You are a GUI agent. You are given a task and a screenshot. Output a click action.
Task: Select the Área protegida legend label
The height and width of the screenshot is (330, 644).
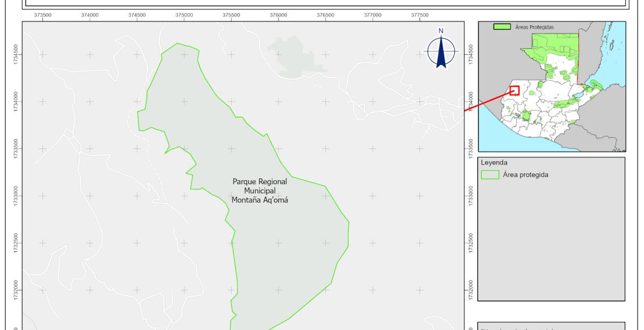pyautogui.click(x=525, y=175)
